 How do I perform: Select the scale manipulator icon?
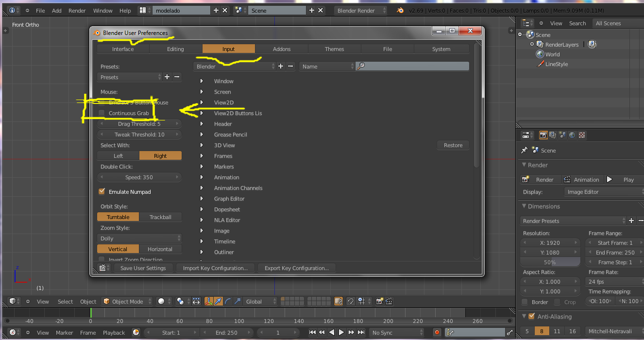[237, 302]
